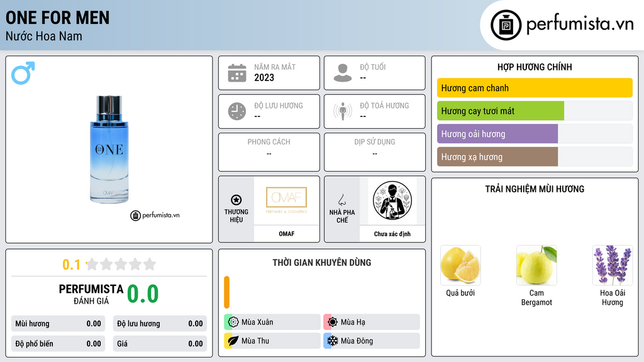Image resolution: width=644 pixels, height=362 pixels.
Task: Click the PERFUMISTA ĐÁNH GIÁ label
Action: coord(91,294)
